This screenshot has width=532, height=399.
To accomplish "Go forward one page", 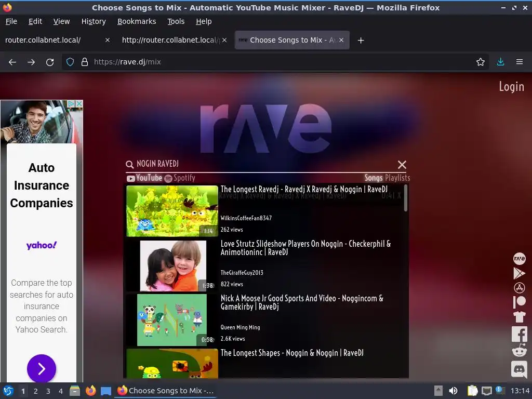I will [31, 62].
